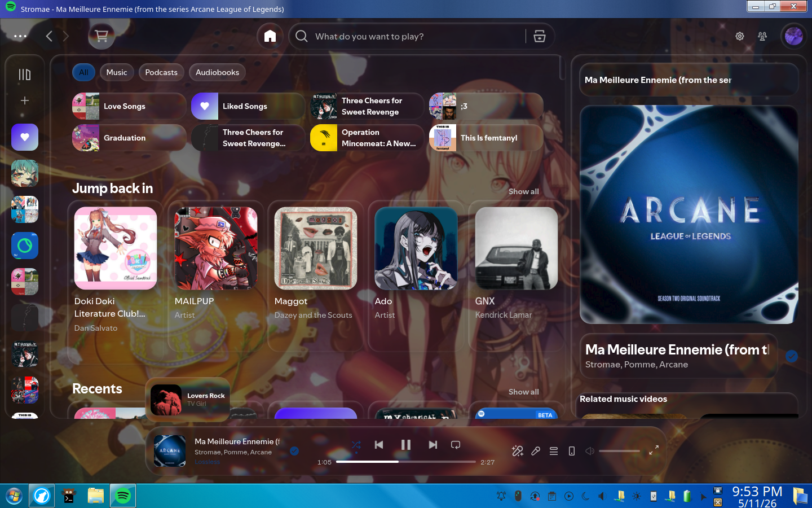Open the ;3 playlist shortcut
The image size is (812, 508).
[x=486, y=106]
